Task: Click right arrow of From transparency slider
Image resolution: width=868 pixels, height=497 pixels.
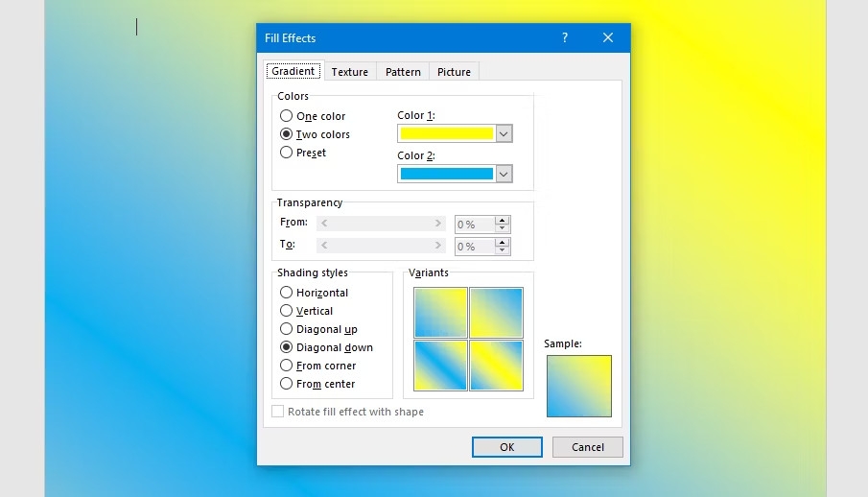Action: pyautogui.click(x=438, y=224)
